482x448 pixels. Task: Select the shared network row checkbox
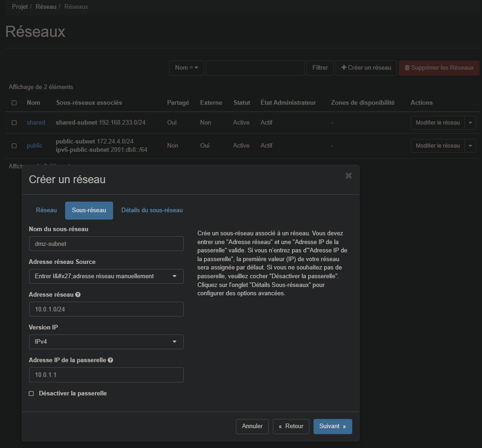[14, 123]
